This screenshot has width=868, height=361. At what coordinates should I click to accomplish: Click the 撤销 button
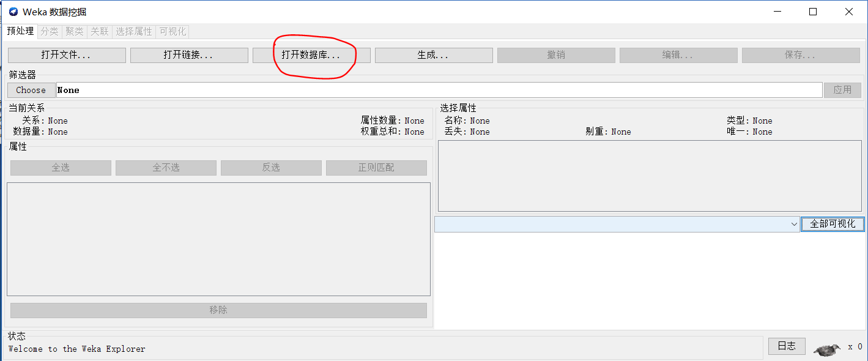coord(556,55)
